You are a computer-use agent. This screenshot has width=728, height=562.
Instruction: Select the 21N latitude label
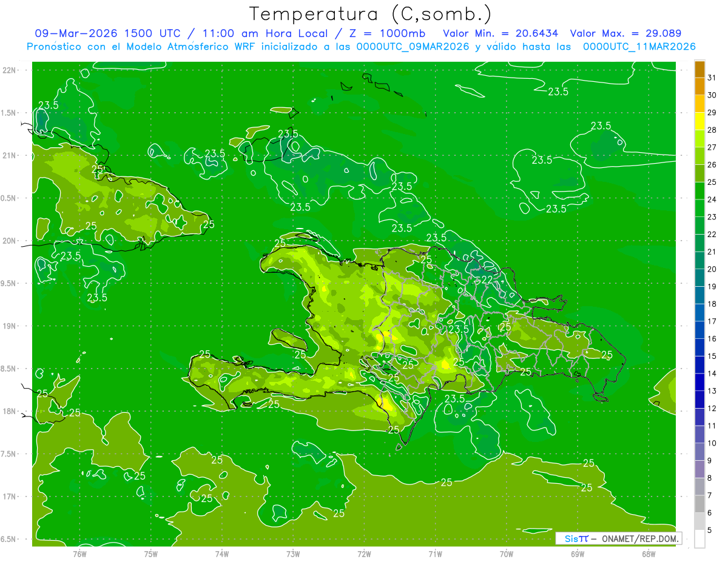pyautogui.click(x=10, y=155)
